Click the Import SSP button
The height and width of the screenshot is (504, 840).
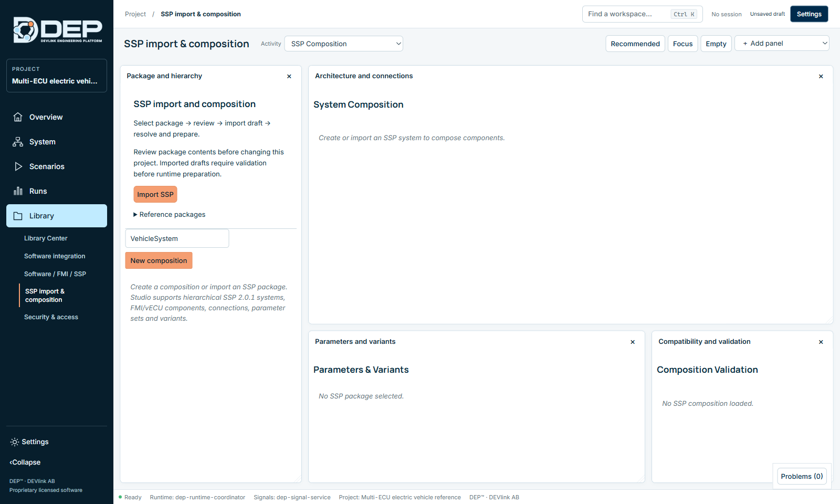click(x=155, y=194)
